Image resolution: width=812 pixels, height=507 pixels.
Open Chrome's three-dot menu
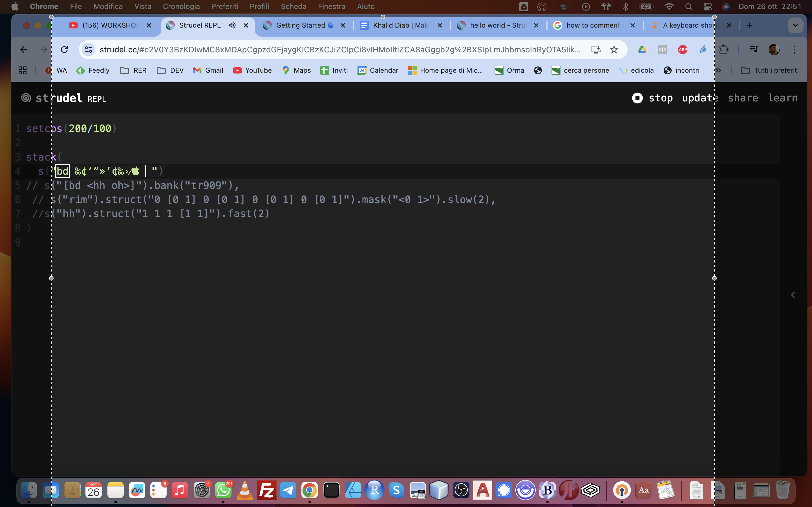point(794,50)
